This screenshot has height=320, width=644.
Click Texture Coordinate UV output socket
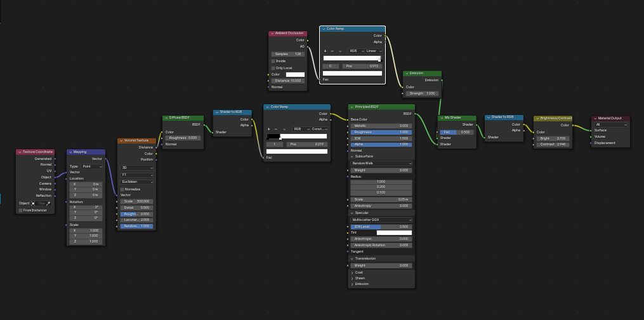pyautogui.click(x=55, y=171)
